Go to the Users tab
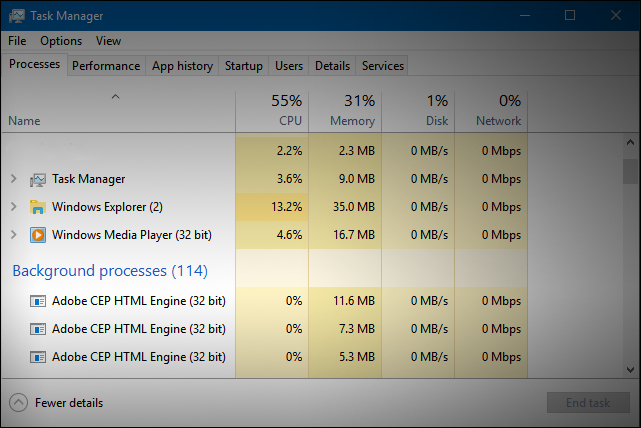The image size is (641, 428). 289,66
